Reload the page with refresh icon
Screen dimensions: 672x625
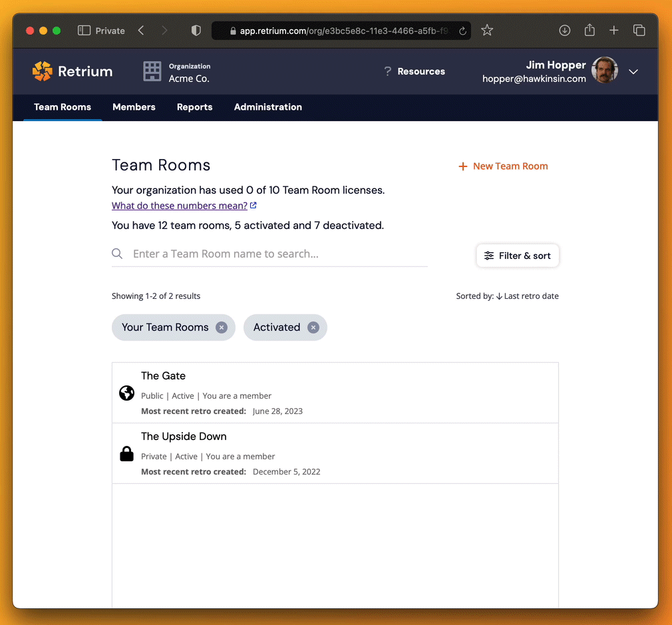click(x=462, y=31)
